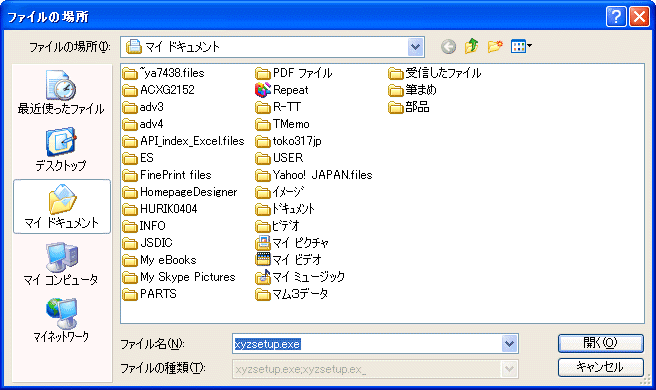
Task: Select the マイ ミュージック folder
Action: tap(300, 277)
